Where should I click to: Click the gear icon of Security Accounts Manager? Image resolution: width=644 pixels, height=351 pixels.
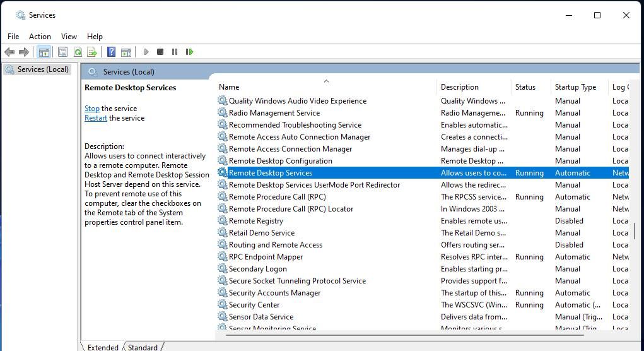coord(222,292)
